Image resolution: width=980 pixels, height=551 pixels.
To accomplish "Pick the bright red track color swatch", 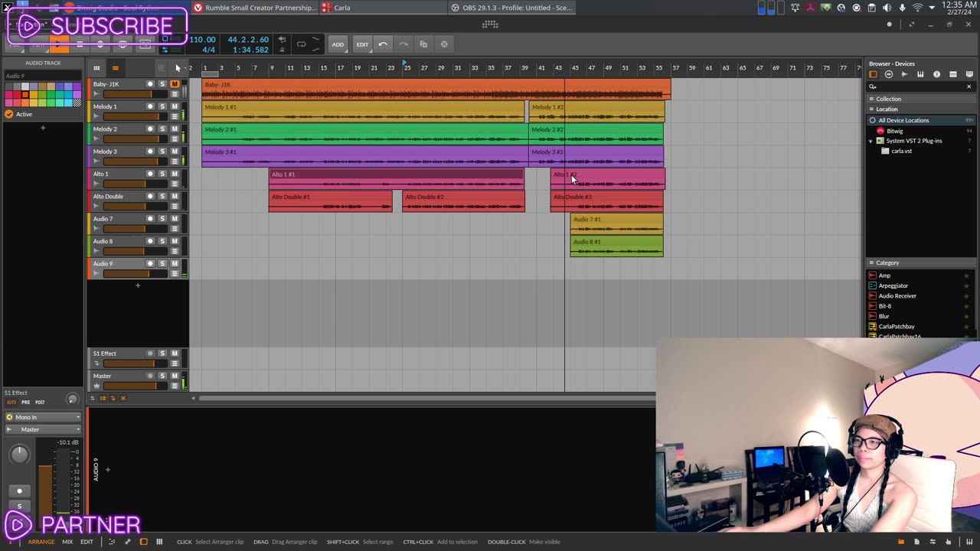I will (16, 95).
